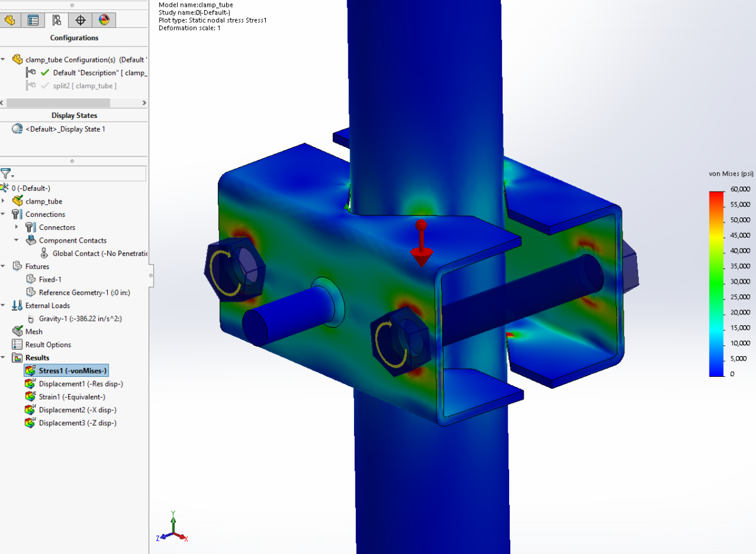Collapse the clamp_tube Configuration(s) tree
The image size is (756, 554).
4,59
